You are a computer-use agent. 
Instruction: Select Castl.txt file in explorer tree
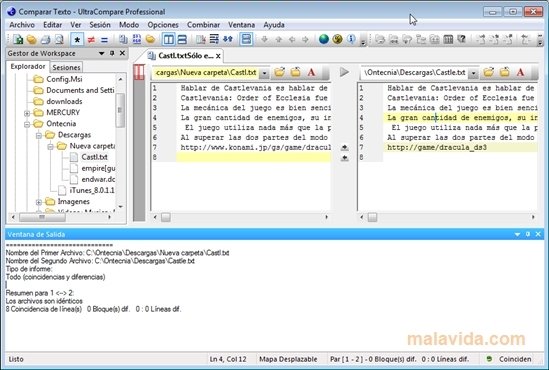(x=94, y=157)
